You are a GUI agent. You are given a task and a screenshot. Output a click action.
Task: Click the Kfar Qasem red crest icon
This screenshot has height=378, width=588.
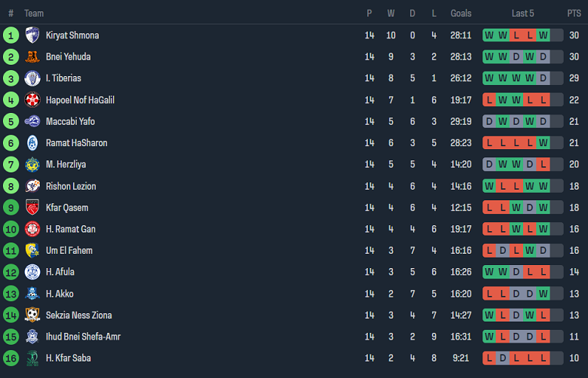pyautogui.click(x=32, y=207)
